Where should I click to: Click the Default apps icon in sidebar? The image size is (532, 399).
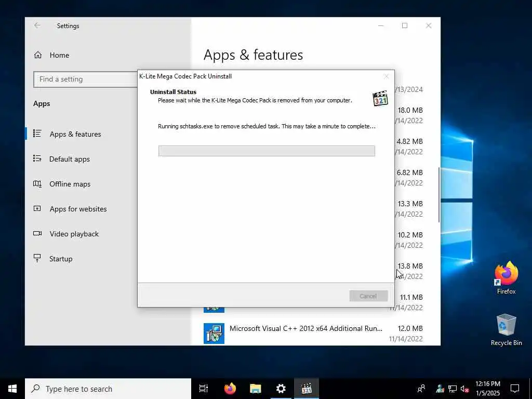coord(37,158)
